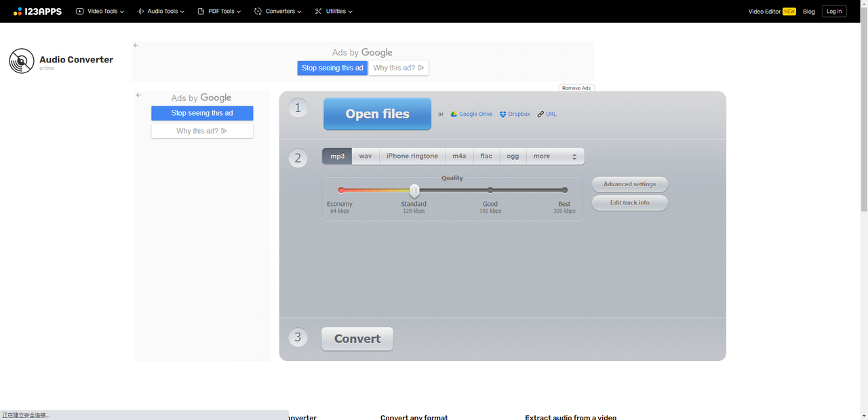The image size is (868, 420).
Task: Click Why this ad in sidebar
Action: tap(202, 131)
